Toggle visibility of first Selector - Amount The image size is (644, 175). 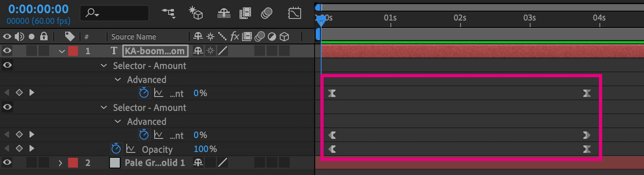coord(7,65)
